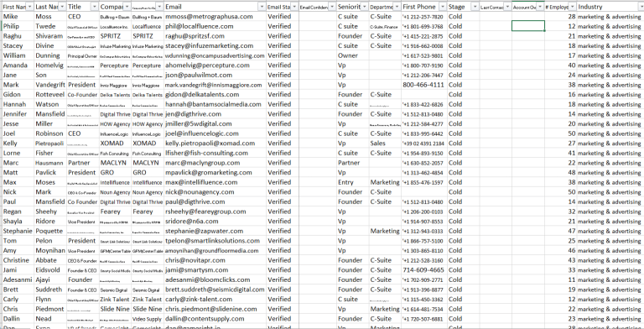Select phone cell +39 02 4391 2184
The height and width of the screenshot is (329, 644).
(424, 144)
